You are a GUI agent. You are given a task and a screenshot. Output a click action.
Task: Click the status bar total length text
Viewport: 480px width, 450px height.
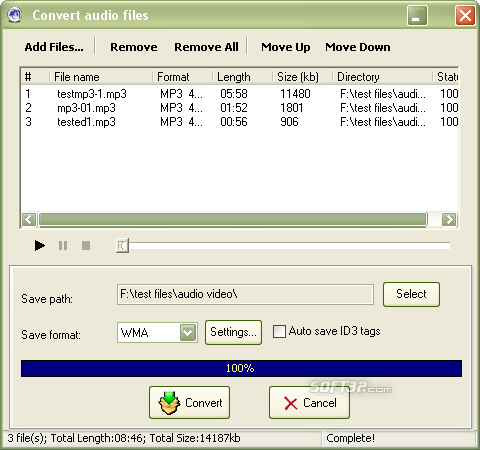pyautogui.click(x=98, y=438)
